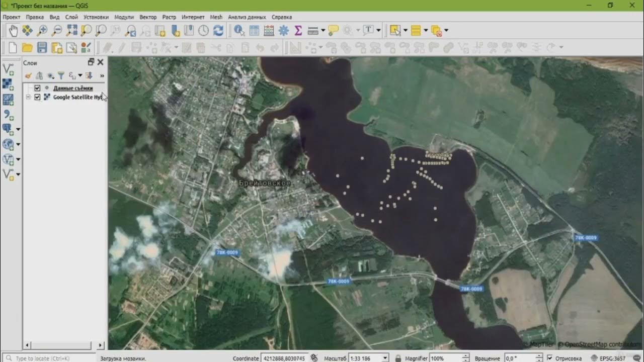Collapse the Google Satellite layer tree node

pos(29,97)
